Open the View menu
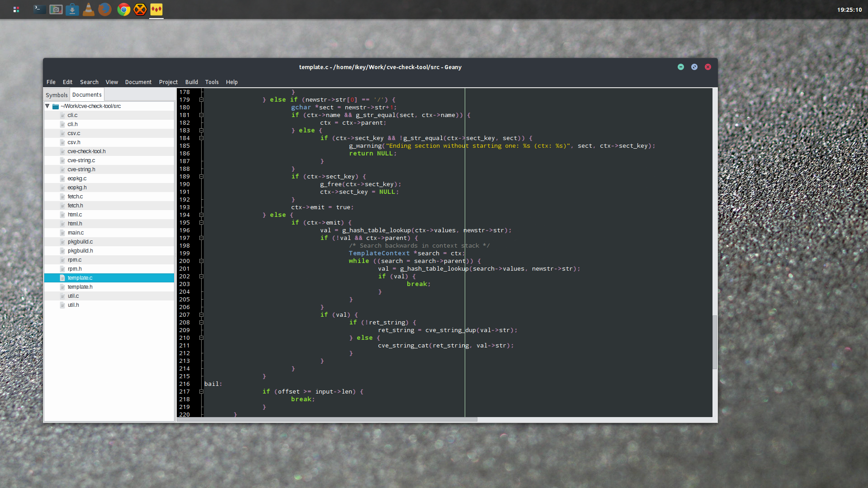 tap(112, 82)
